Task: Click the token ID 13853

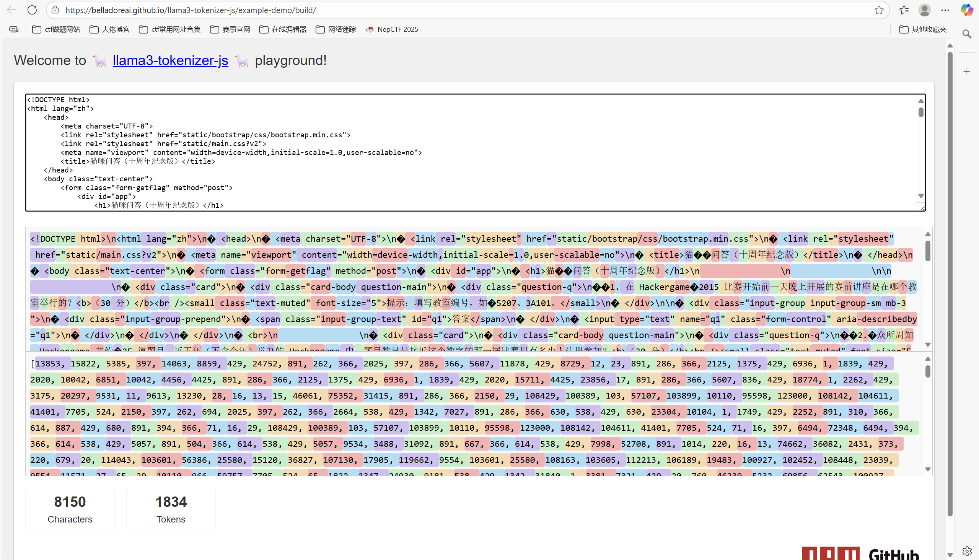Action: (x=50, y=363)
